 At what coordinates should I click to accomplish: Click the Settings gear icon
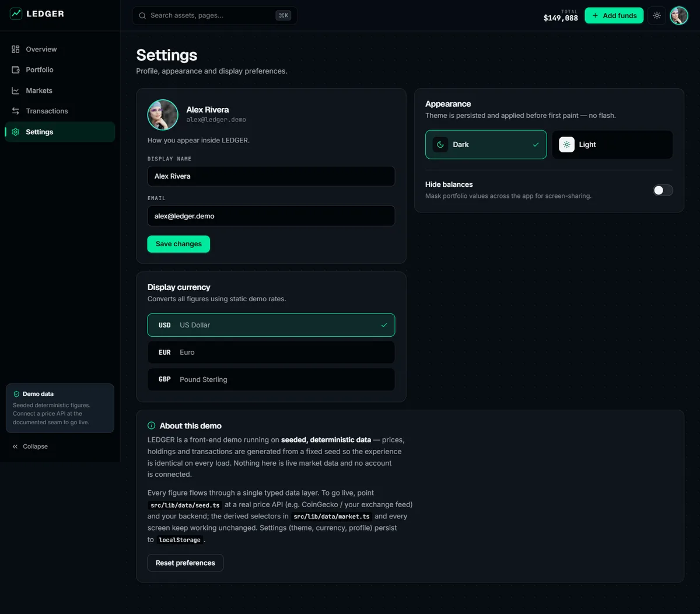(16, 132)
